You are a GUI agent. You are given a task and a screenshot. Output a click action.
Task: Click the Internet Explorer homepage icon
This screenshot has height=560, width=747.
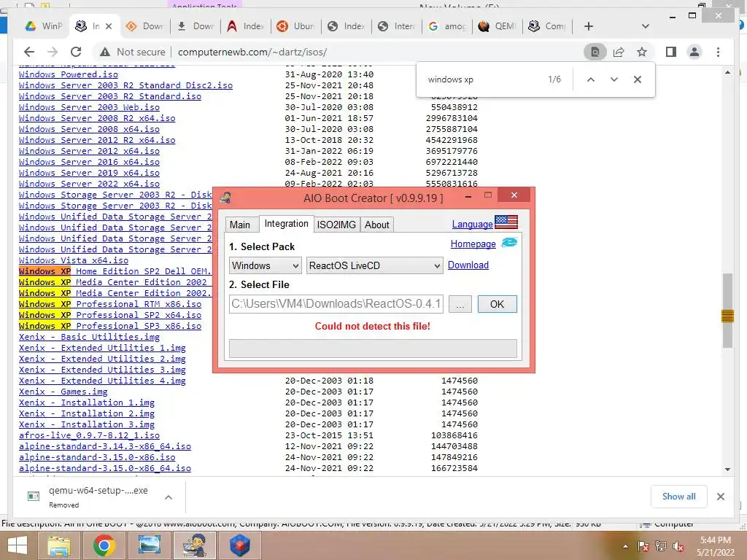(x=509, y=243)
